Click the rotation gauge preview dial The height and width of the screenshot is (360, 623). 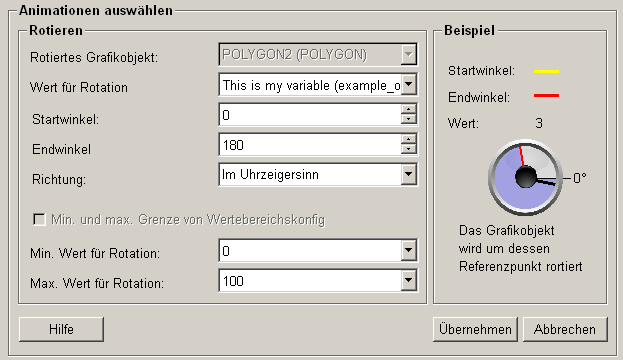(525, 177)
